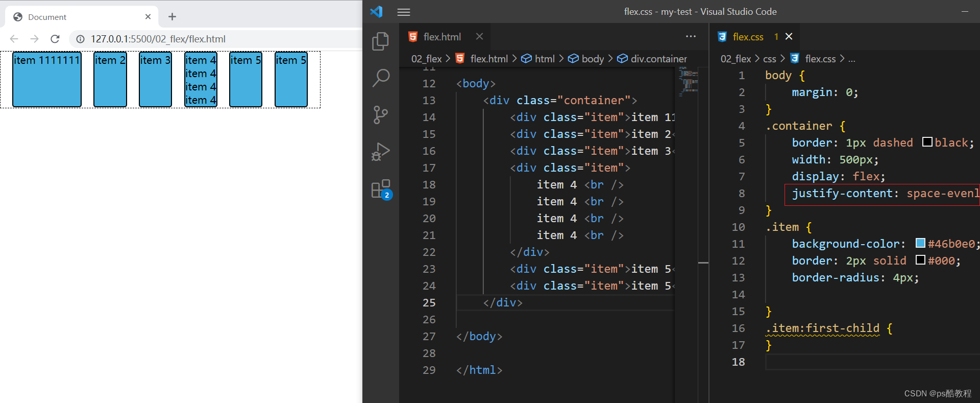Image resolution: width=980 pixels, height=403 pixels.
Task: Click the ellipsis in flex.css breadcrumb
Action: [851, 60]
